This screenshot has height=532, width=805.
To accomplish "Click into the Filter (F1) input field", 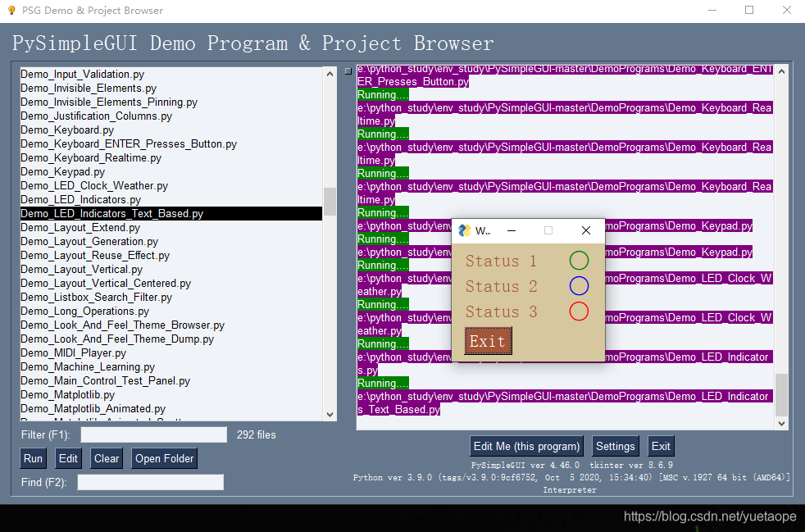I will coord(153,435).
